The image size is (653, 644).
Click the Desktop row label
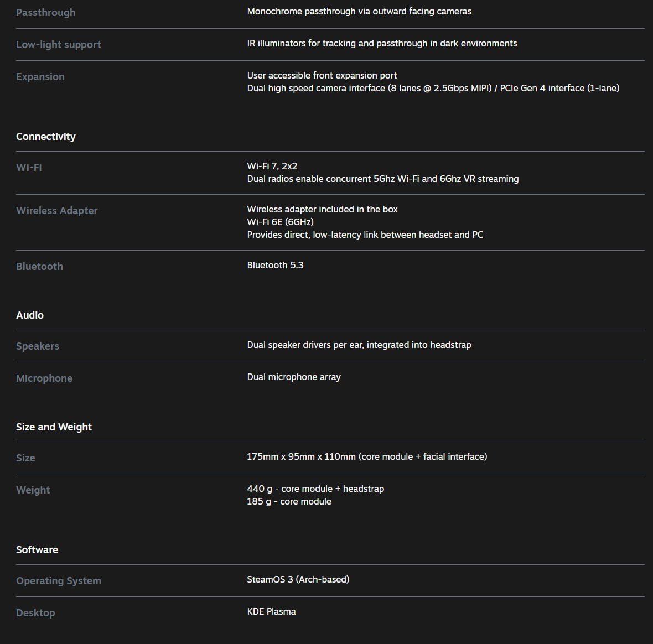point(35,612)
